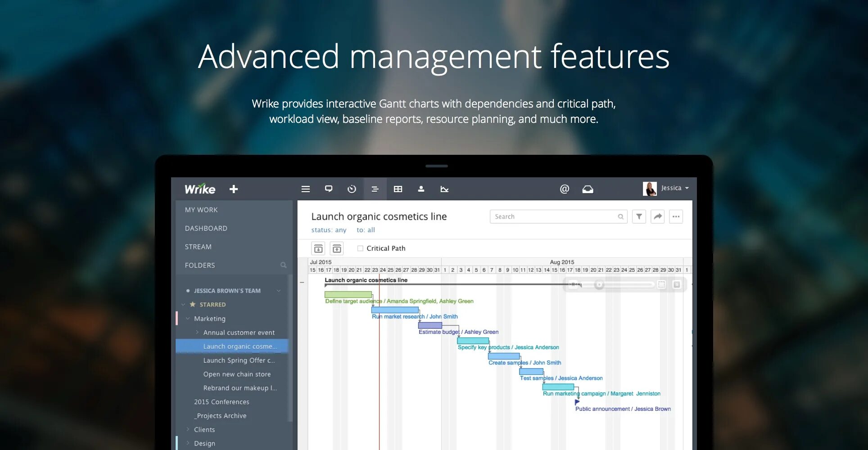Screen dimensions: 868x450
Task: Open the timelog clock view icon
Action: coord(352,189)
